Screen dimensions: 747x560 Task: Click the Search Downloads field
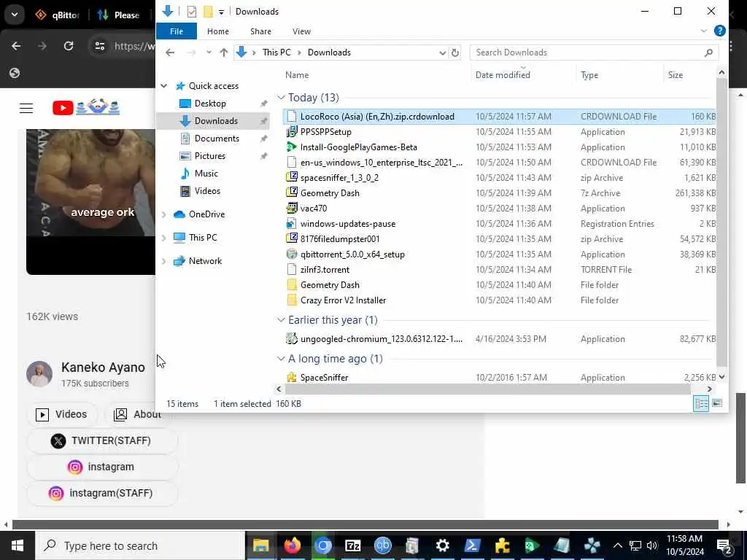click(594, 52)
